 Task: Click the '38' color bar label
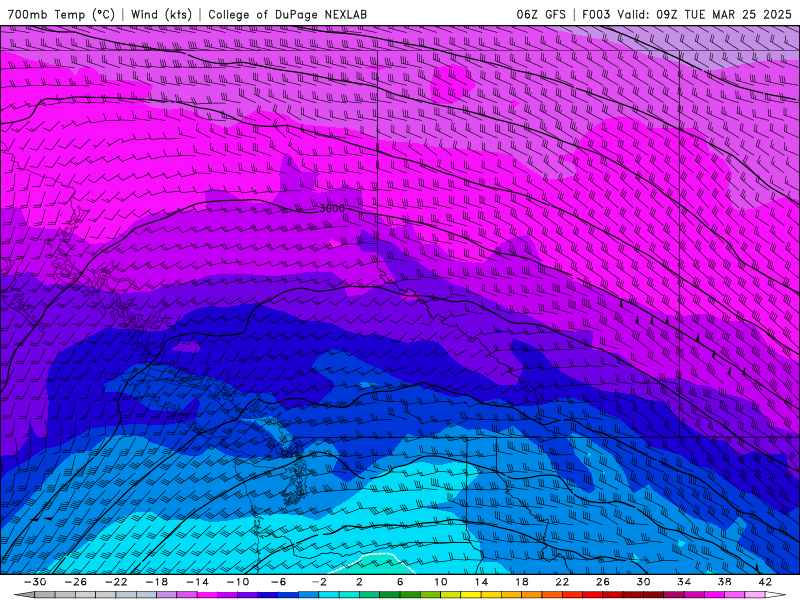724,582
